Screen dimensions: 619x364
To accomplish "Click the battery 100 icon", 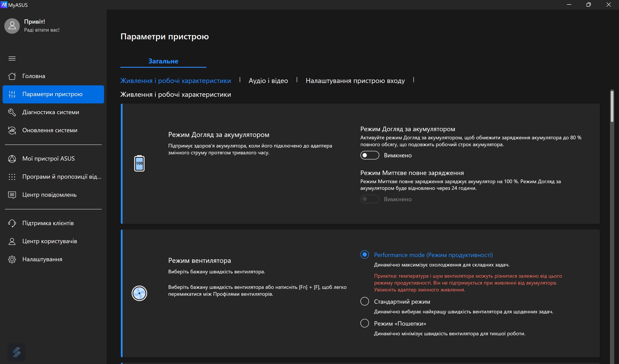I will click(139, 163).
